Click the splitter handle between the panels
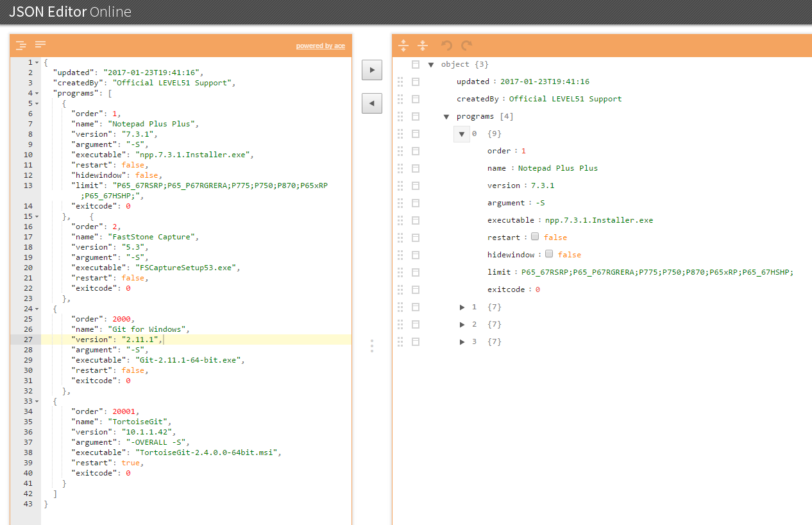 coord(372,346)
